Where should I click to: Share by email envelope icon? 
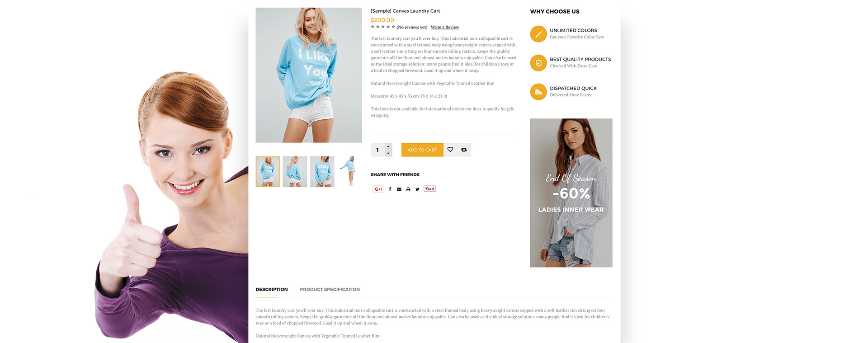[399, 189]
